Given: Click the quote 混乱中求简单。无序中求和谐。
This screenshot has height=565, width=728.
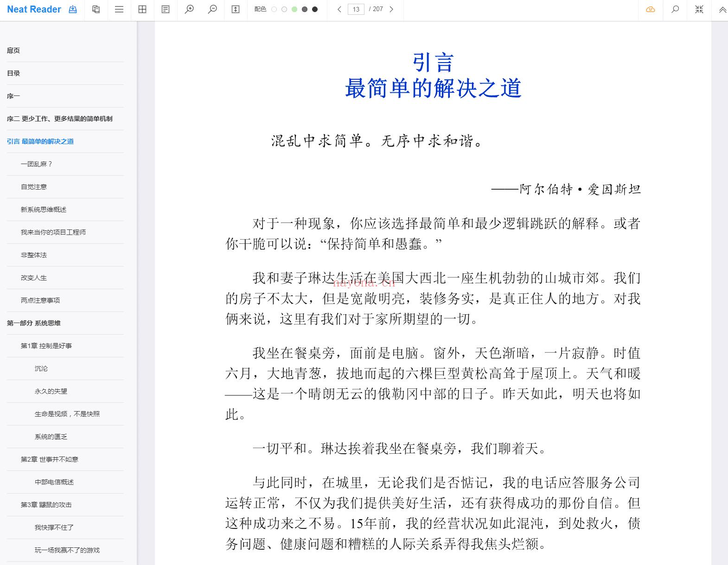Looking at the screenshot, I should (x=377, y=141).
